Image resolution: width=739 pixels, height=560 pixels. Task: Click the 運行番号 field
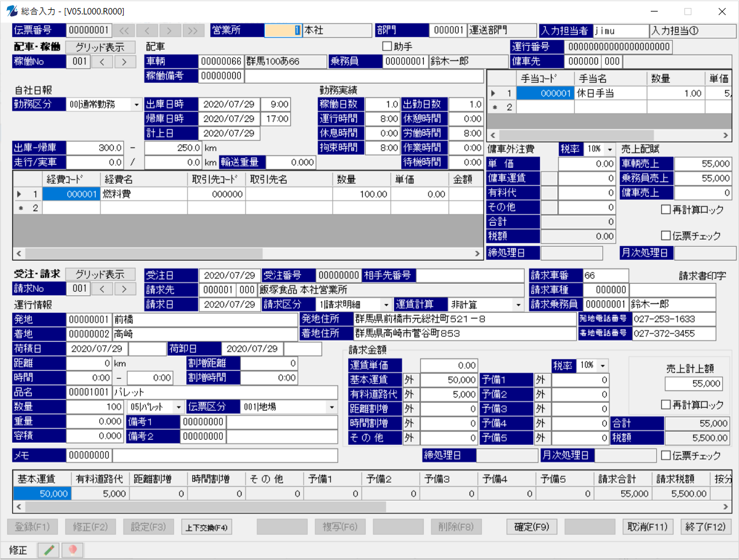(x=619, y=47)
